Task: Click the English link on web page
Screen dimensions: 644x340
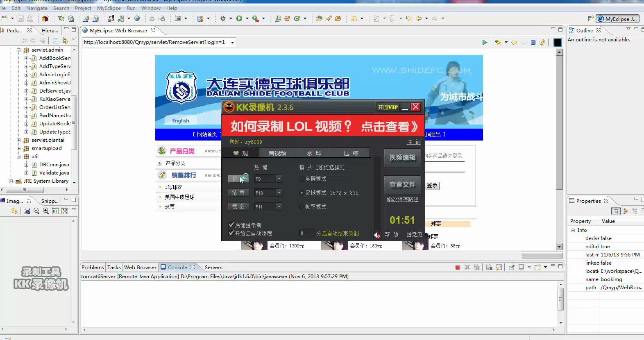Action: [x=181, y=121]
